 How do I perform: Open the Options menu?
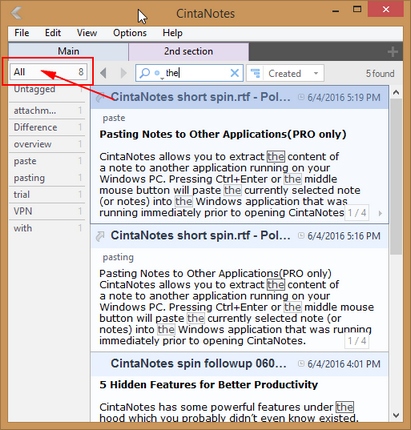tap(130, 33)
